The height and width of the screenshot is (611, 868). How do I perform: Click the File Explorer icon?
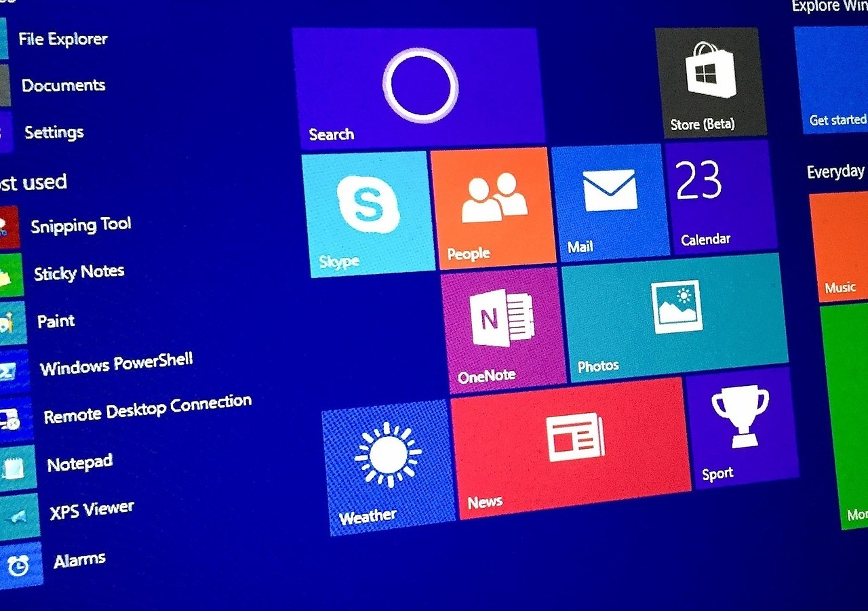(3, 38)
